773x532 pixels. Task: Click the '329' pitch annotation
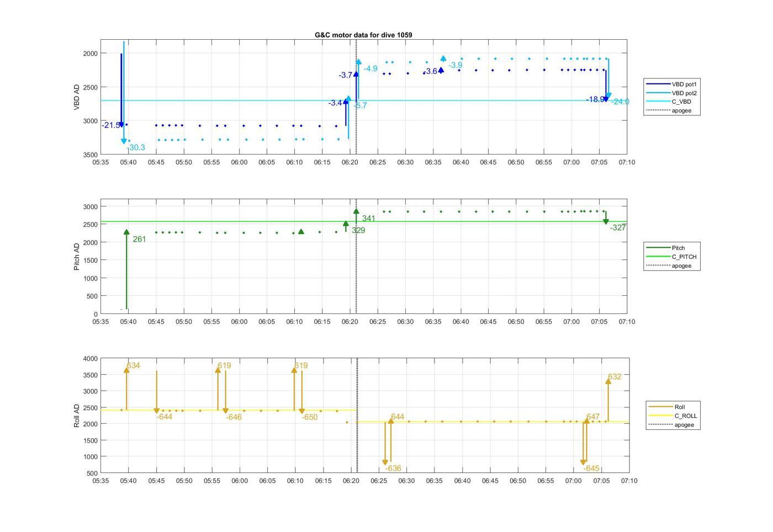[358, 230]
